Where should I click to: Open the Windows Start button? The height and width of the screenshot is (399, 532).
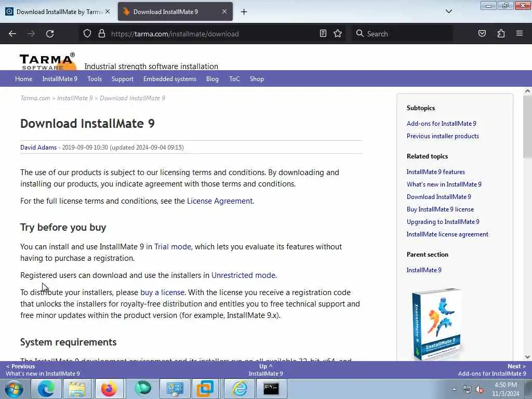(14, 389)
